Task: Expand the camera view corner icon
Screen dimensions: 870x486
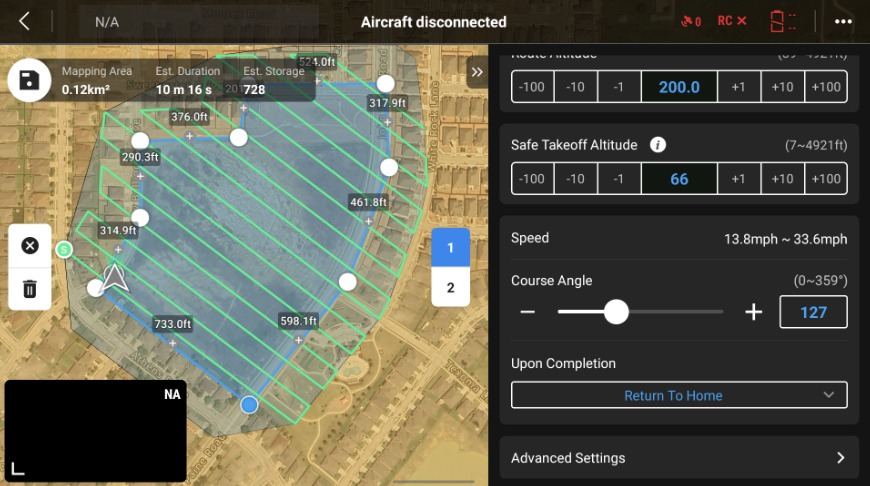Action: pyautogui.click(x=18, y=469)
